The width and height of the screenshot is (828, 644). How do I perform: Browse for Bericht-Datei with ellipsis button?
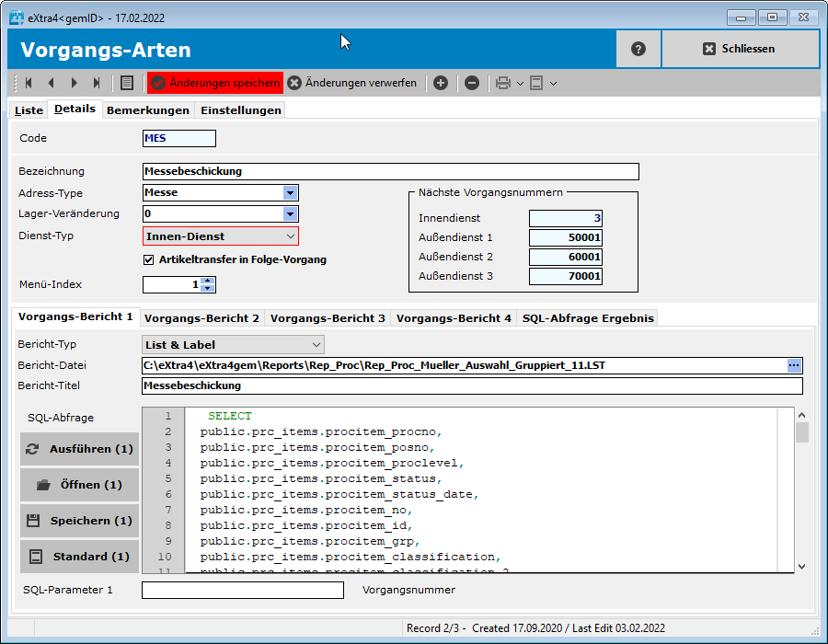(x=794, y=365)
